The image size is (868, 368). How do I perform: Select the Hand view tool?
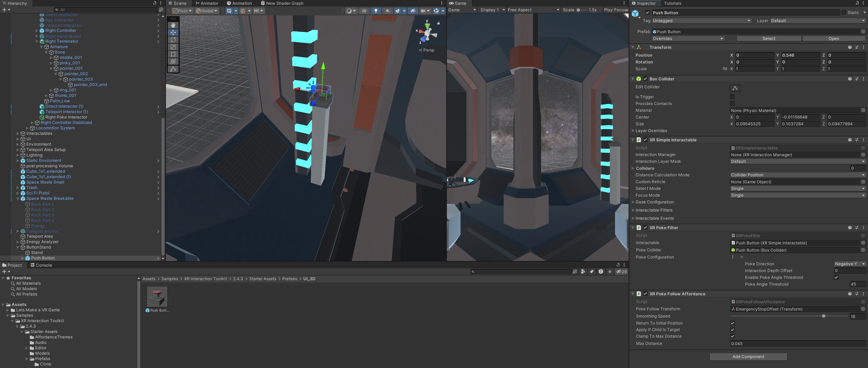173,25
